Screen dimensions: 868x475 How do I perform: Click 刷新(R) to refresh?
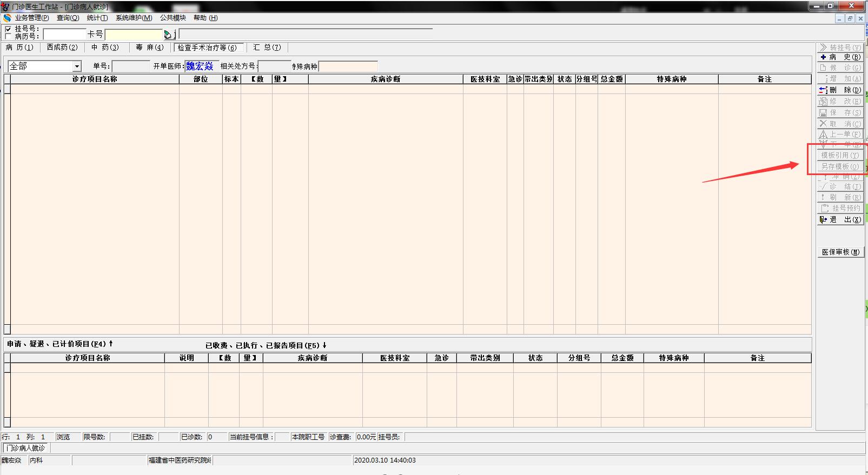point(840,198)
